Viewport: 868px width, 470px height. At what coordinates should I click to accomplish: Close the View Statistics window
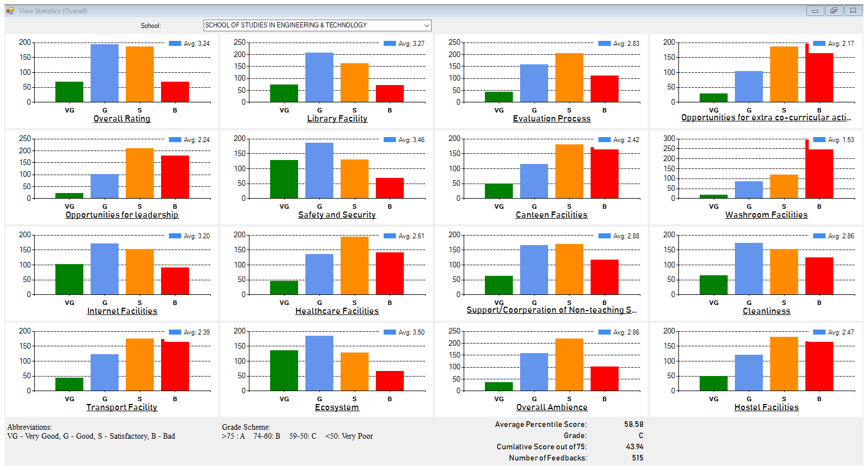pos(852,11)
